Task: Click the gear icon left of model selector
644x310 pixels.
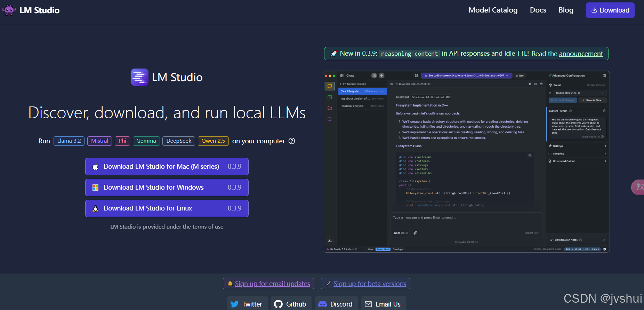Action: 416,75
